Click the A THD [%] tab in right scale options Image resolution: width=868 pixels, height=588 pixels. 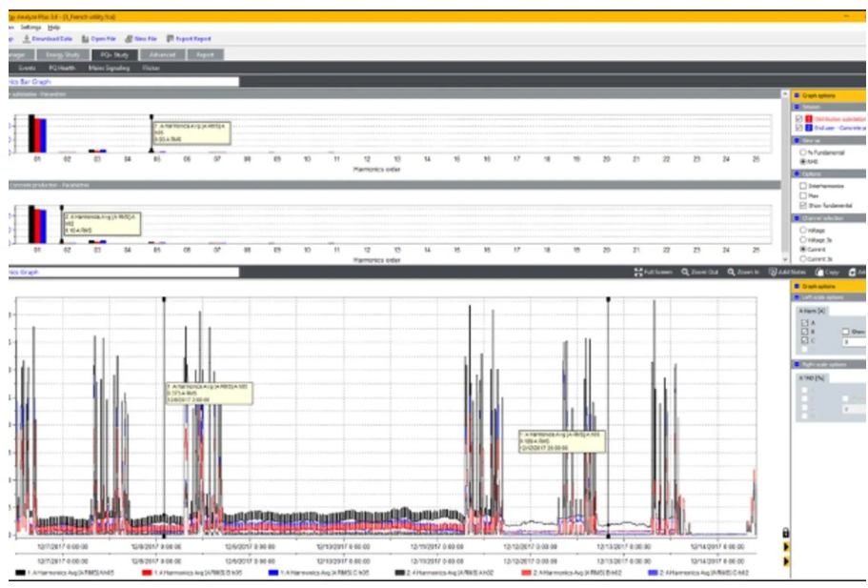(x=812, y=377)
